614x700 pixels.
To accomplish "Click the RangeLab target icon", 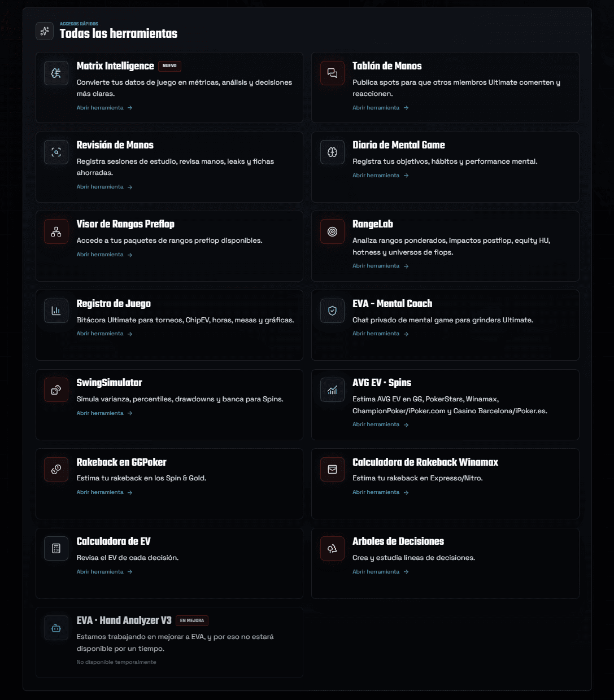I will 332,231.
